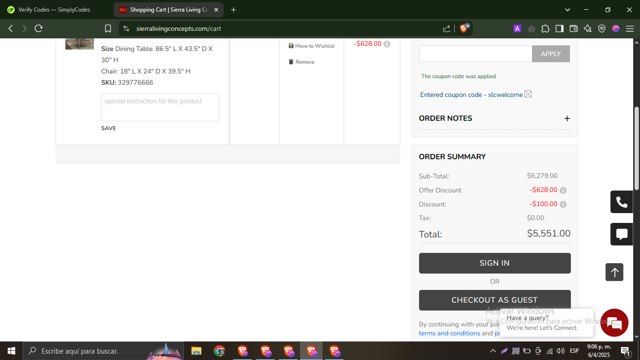Click Move to Wishlist link
This screenshot has height=360, width=640.
[311, 46]
